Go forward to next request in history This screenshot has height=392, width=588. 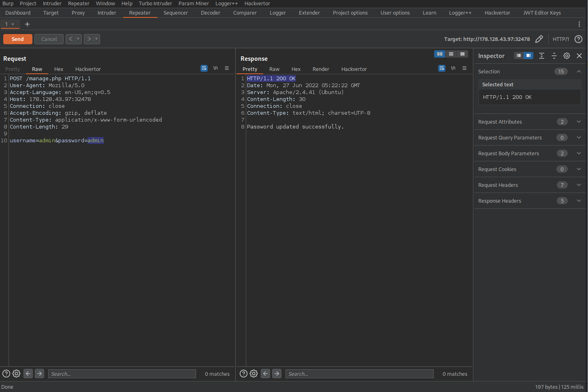[x=89, y=39]
